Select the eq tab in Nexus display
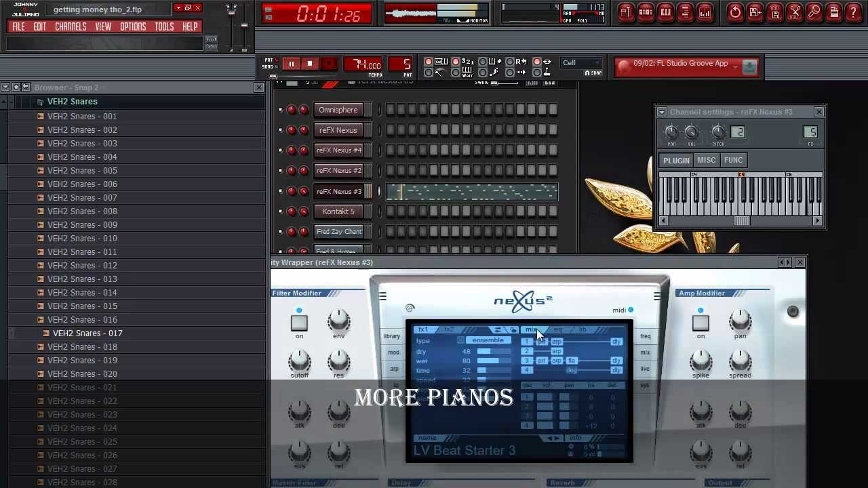 click(x=557, y=329)
